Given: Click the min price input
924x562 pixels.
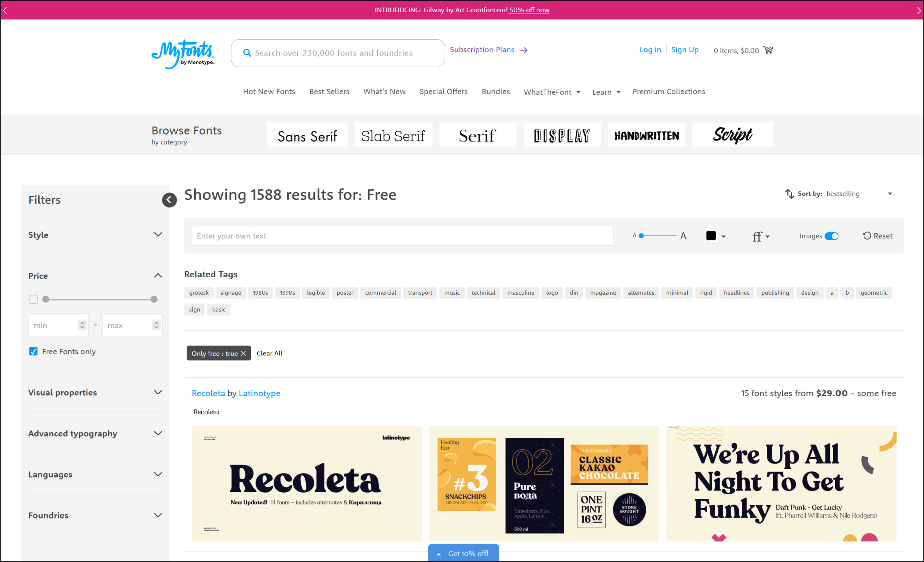Looking at the screenshot, I should pyautogui.click(x=58, y=325).
